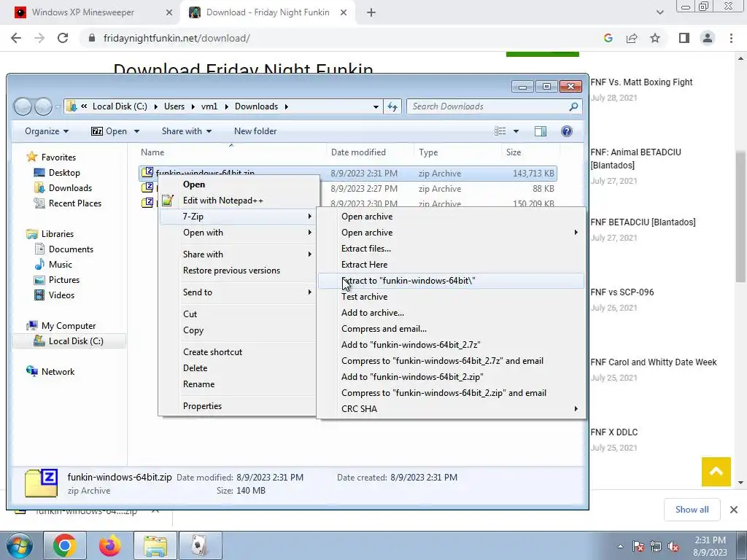Image resolution: width=747 pixels, height=560 pixels.
Task: Toggle the Explorer preview pane icon
Action: tap(541, 131)
